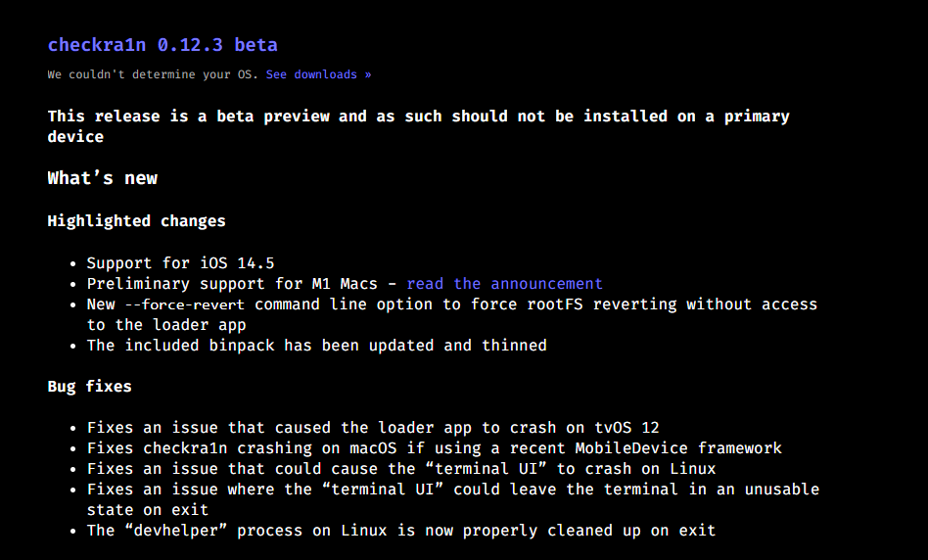The width and height of the screenshot is (928, 560).
Task: Click the Support for iOS 14.5 item
Action: coord(180,263)
